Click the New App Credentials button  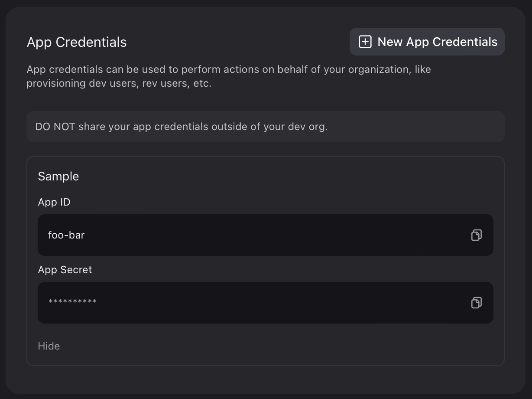pos(427,42)
